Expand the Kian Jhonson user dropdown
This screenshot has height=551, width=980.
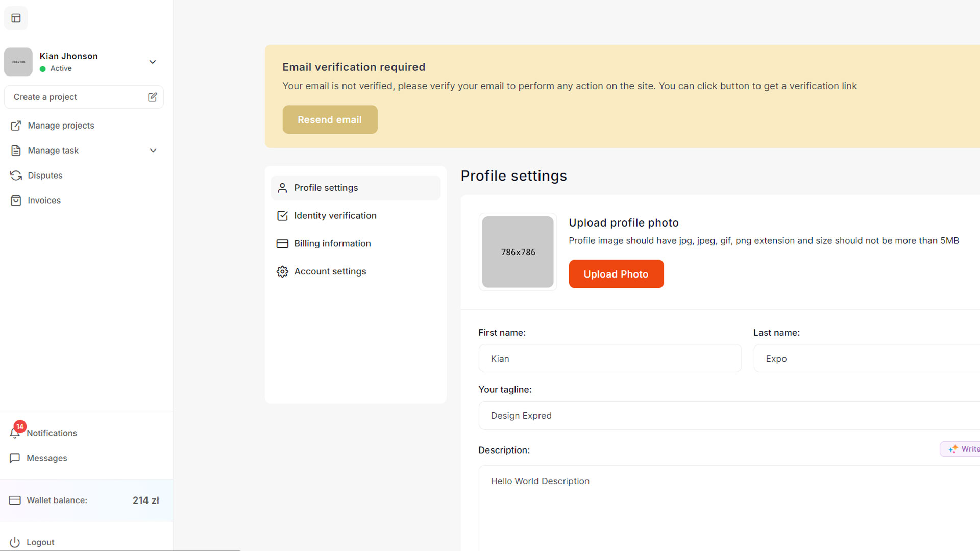click(x=152, y=62)
